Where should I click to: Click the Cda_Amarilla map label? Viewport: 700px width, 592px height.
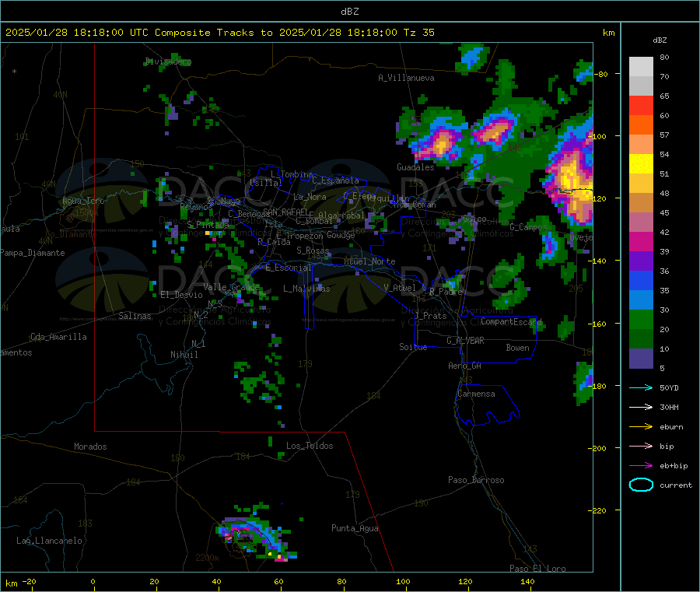[58, 337]
